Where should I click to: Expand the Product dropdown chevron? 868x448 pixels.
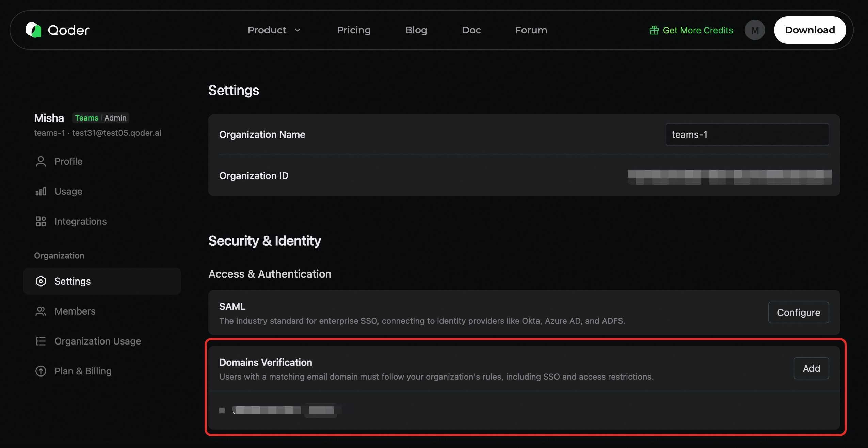[298, 30]
